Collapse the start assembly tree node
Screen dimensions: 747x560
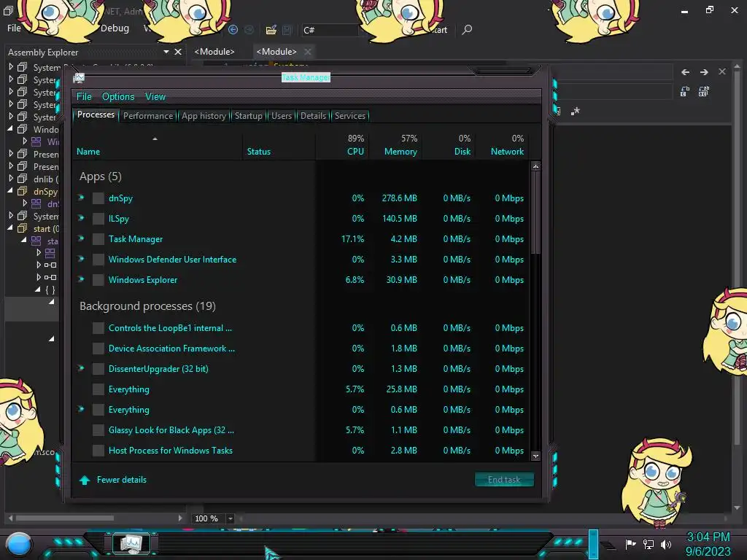pyautogui.click(x=10, y=228)
